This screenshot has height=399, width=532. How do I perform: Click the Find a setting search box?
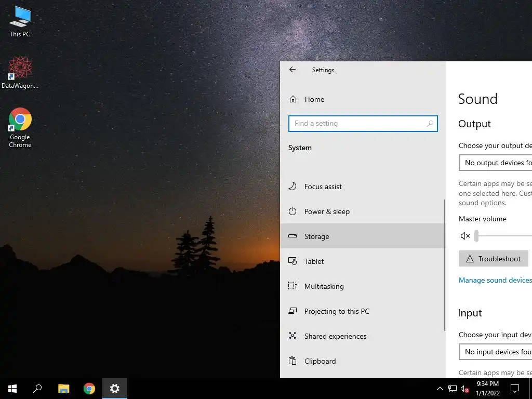pyautogui.click(x=363, y=124)
